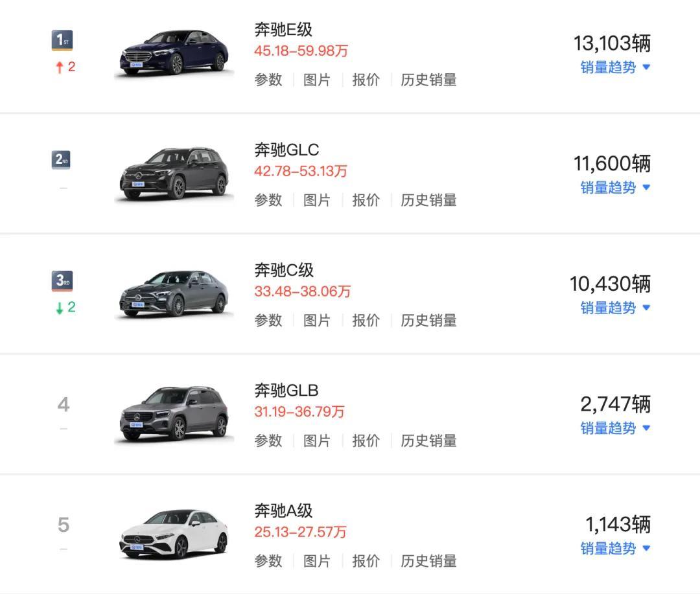700x594 pixels.
Task: Click the 1st place rank badge
Action: pos(62,40)
